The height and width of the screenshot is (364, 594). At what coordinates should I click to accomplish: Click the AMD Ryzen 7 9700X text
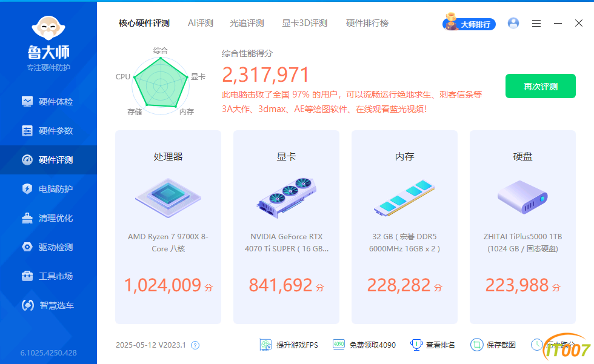click(x=169, y=242)
